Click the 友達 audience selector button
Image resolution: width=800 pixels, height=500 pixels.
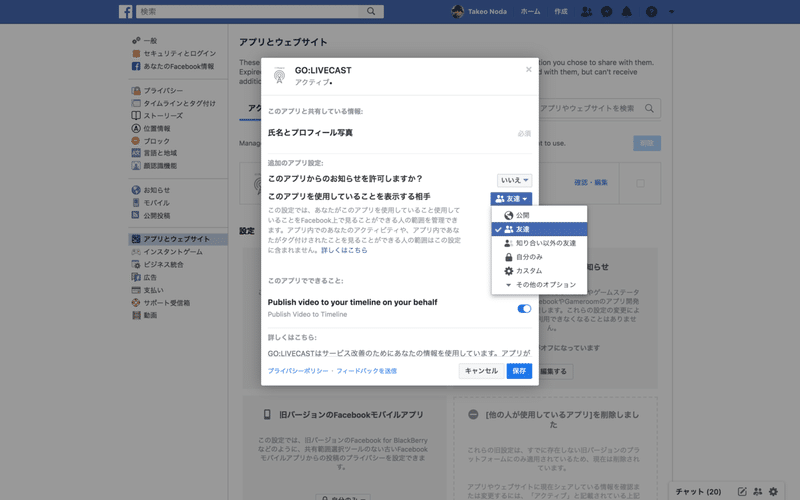pos(511,198)
